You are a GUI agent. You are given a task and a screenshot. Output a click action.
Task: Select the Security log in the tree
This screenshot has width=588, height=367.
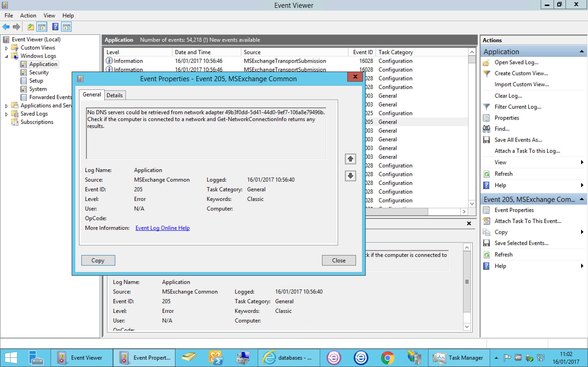pyautogui.click(x=39, y=72)
